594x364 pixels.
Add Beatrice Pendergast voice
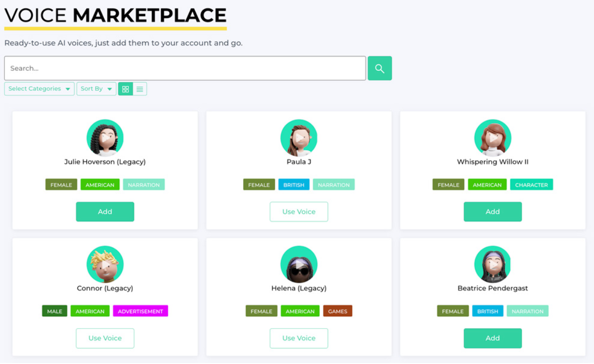tap(493, 338)
